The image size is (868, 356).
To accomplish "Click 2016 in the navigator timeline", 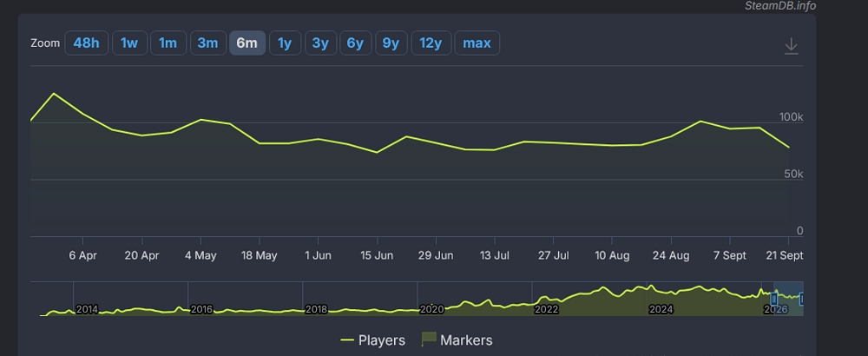I will pos(202,309).
